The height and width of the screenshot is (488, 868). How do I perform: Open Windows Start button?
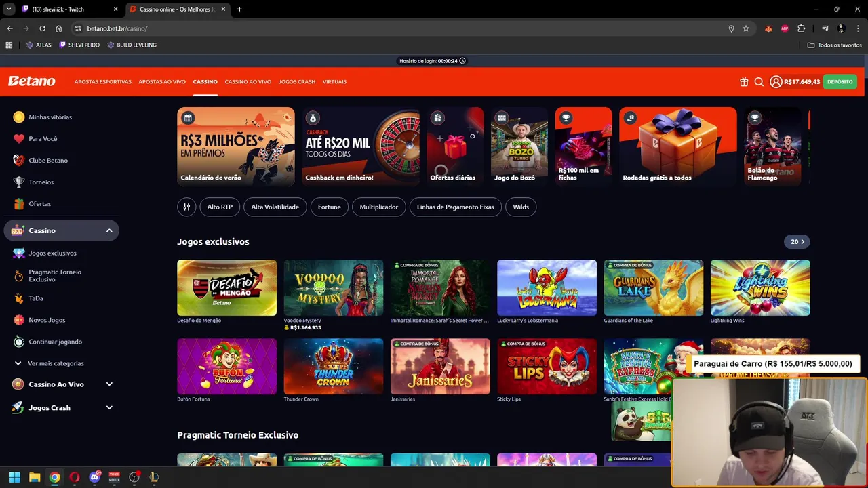pos(14,477)
